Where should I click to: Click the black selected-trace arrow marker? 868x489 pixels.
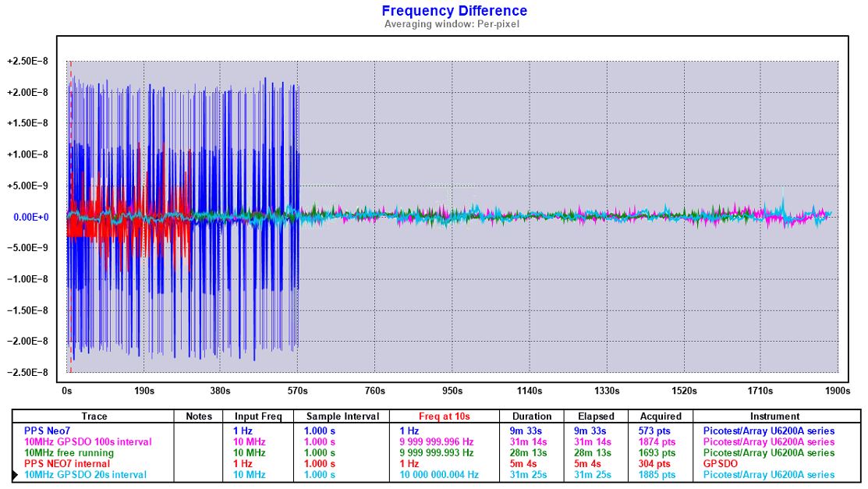point(15,474)
